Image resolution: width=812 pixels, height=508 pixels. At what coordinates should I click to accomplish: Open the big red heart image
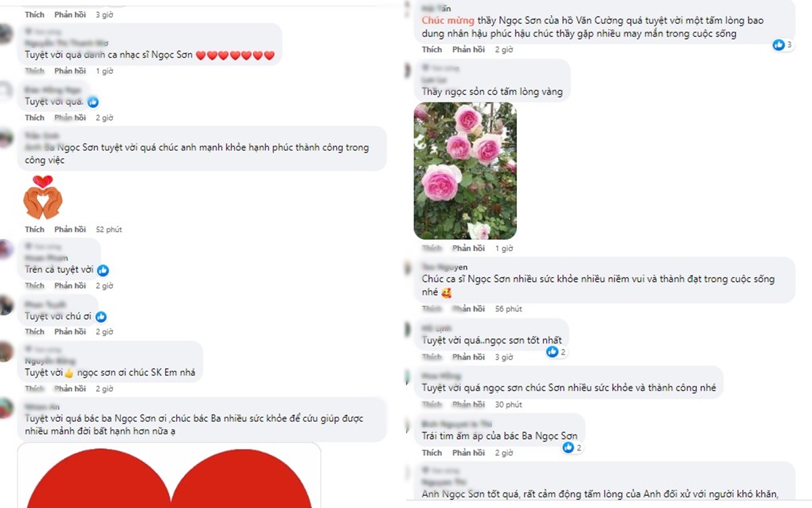[168, 475]
